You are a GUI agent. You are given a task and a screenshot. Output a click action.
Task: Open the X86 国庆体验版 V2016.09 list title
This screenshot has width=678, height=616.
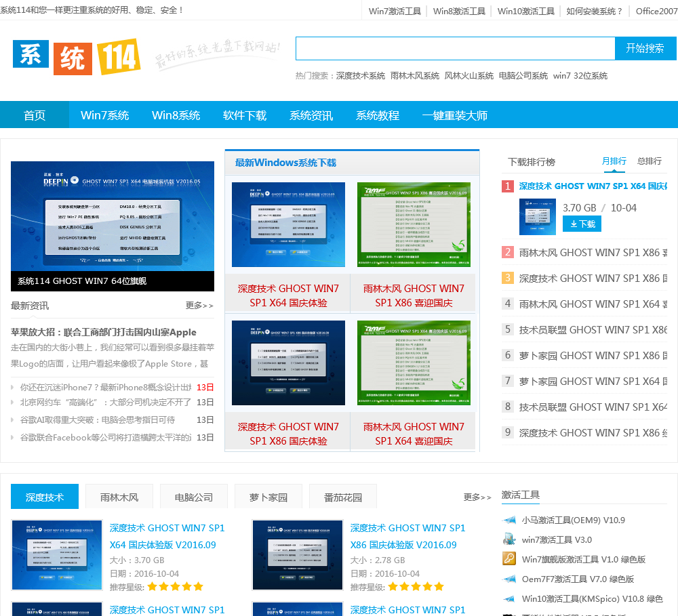coord(407,537)
